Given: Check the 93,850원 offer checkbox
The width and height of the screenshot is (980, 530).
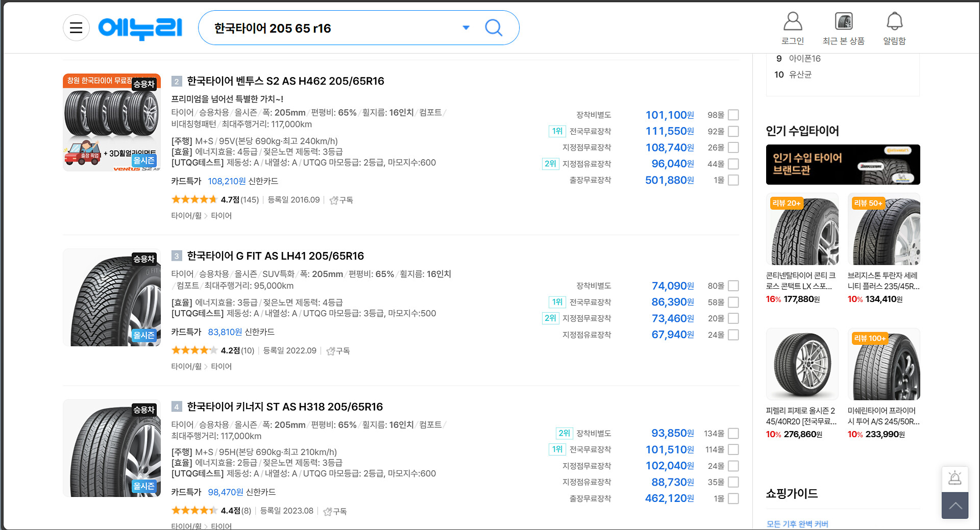Looking at the screenshot, I should coord(733,434).
